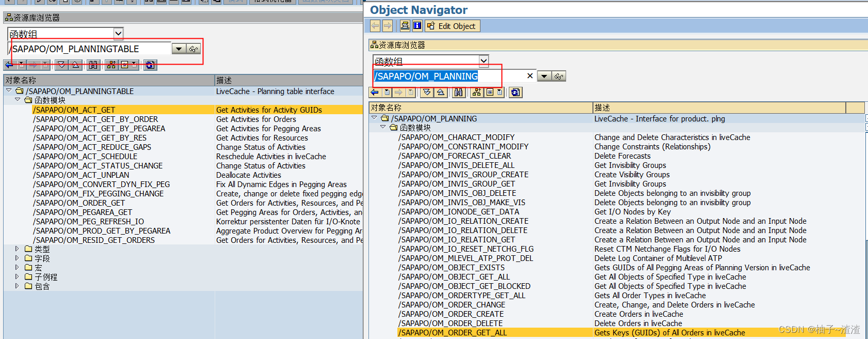Open the history dropdown next to /SAPAPO/OM_PLANNINGTABLE

pyautogui.click(x=179, y=49)
